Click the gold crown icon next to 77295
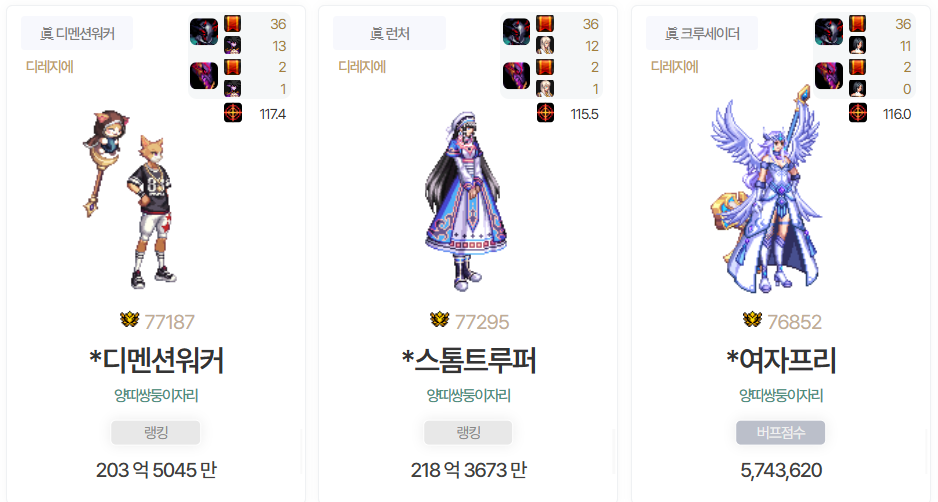This screenshot has height=502, width=938. click(x=440, y=320)
